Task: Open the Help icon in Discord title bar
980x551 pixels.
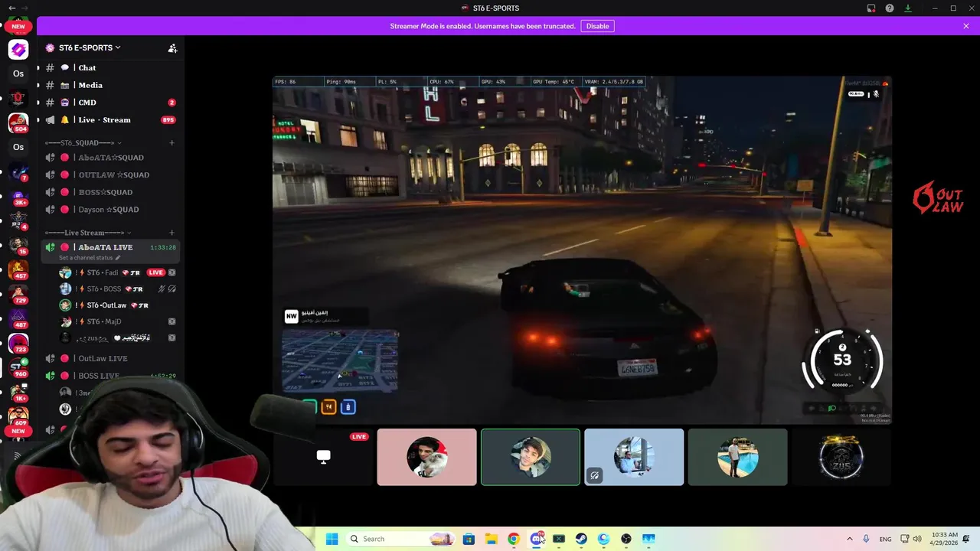Action: [890, 8]
